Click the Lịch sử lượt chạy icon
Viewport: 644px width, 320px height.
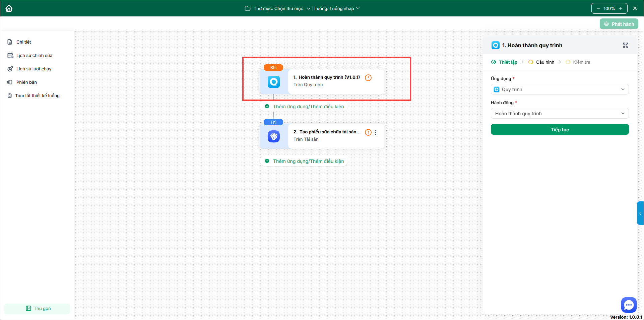(x=10, y=69)
